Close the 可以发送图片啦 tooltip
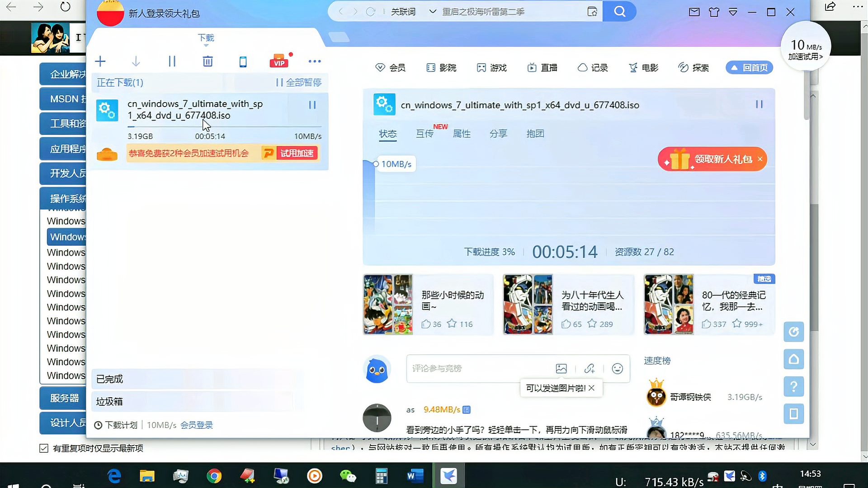This screenshot has width=868, height=488. (x=591, y=388)
